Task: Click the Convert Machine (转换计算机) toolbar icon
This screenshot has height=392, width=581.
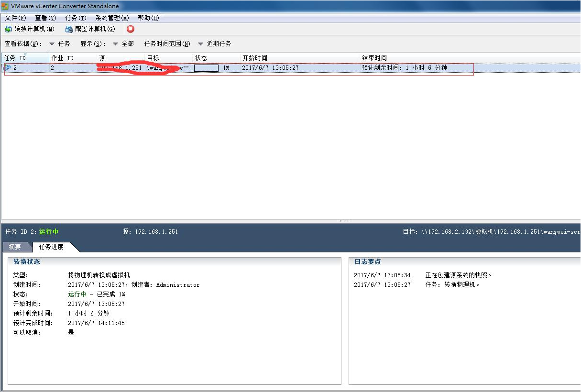Action: click(8, 29)
